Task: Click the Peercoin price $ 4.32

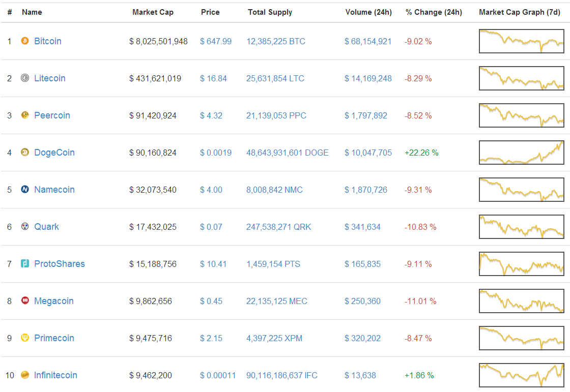Action: 211,115
